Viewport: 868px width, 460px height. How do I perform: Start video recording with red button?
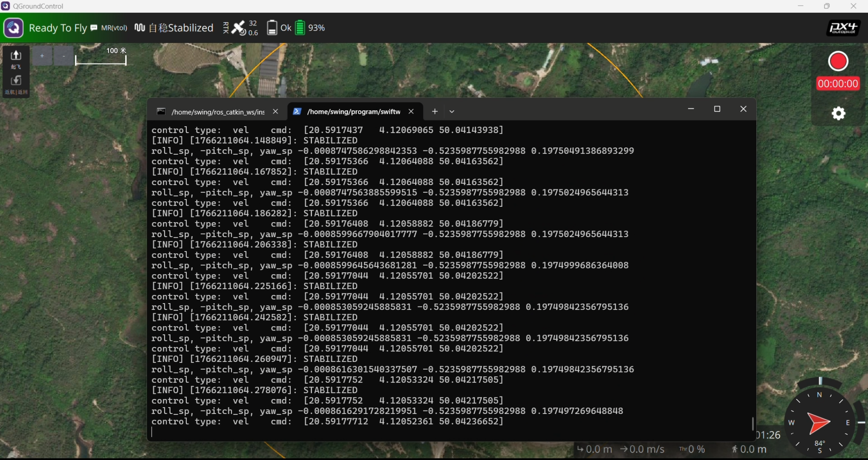coord(838,61)
